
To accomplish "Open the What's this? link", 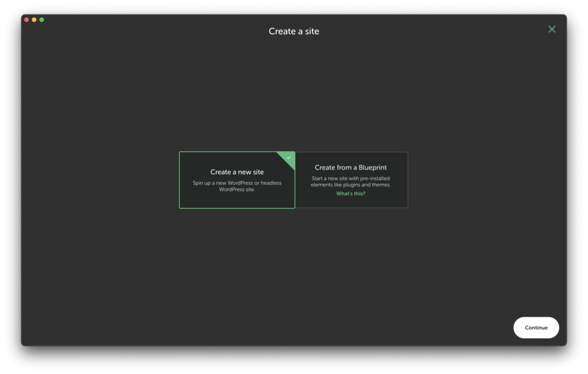I will pyautogui.click(x=351, y=194).
